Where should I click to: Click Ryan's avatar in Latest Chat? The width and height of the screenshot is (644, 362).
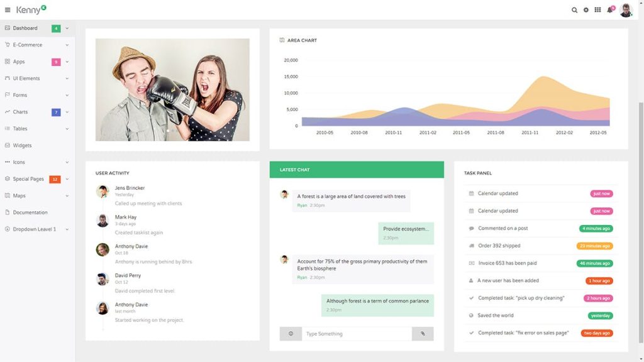[x=284, y=194]
